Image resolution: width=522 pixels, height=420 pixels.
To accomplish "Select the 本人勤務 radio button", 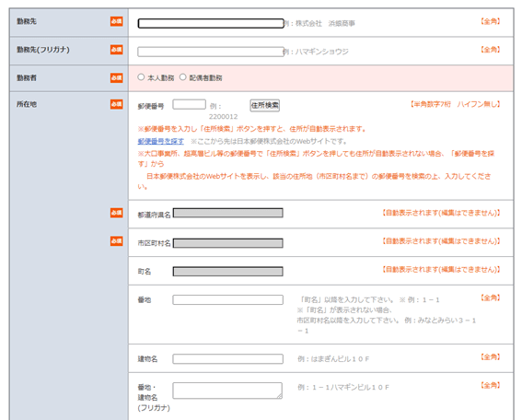I will coord(141,77).
